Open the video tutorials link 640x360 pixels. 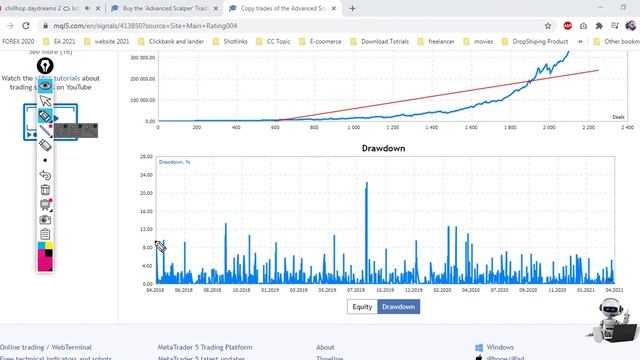[x=58, y=78]
